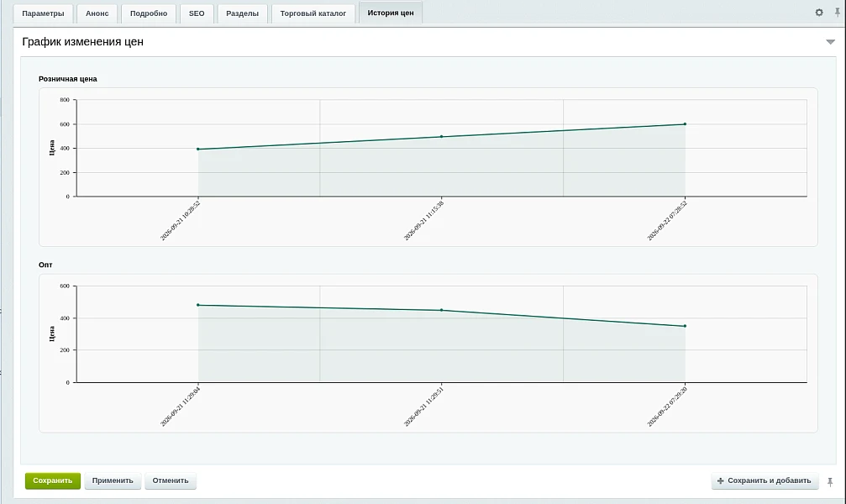Click the pin icon next to Сохранить и добавить

click(830, 481)
